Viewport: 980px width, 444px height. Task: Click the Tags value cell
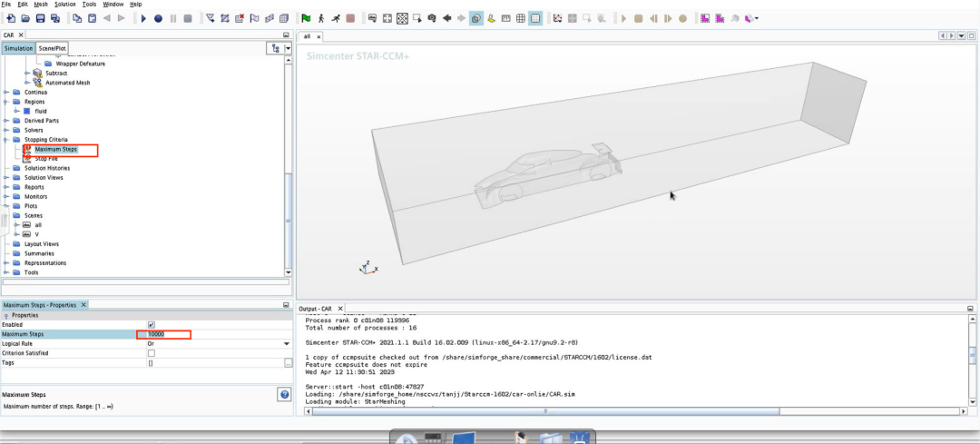pyautogui.click(x=214, y=362)
